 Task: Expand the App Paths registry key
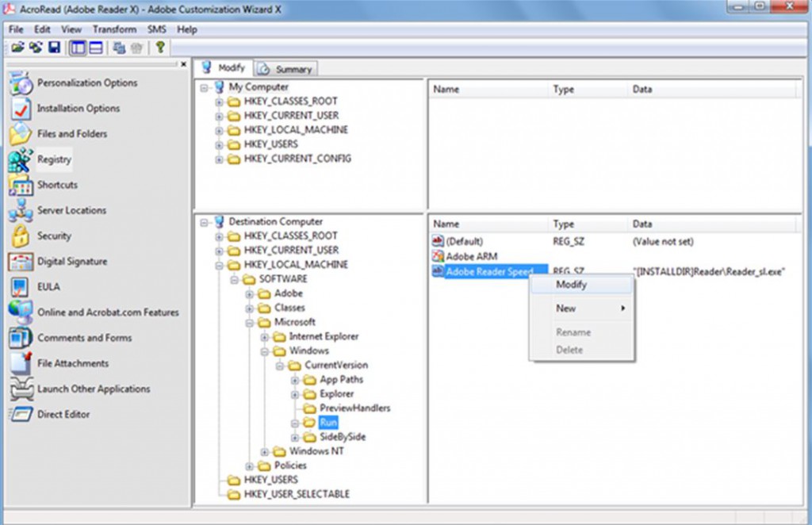coord(295,381)
